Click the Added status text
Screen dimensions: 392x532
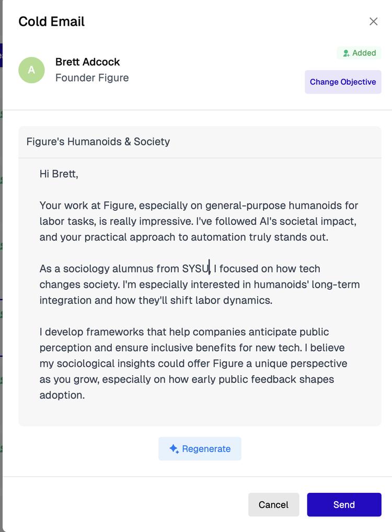(x=364, y=53)
